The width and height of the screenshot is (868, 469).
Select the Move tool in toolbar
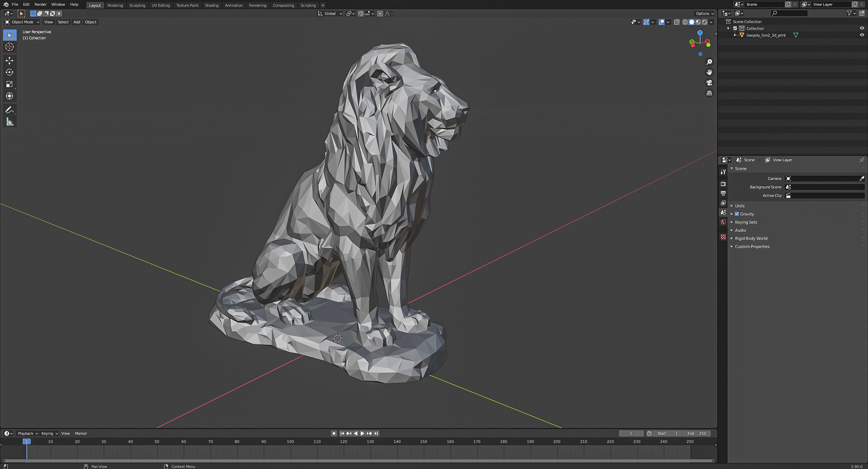pyautogui.click(x=9, y=61)
